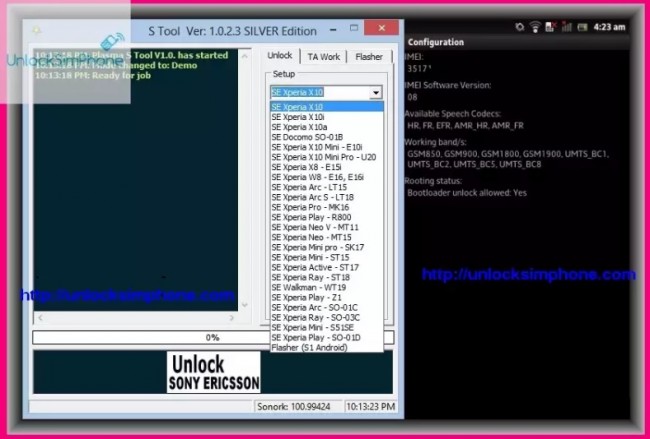This screenshot has width=650, height=439.
Task: Switch to the Unlock tab
Action: [x=280, y=56]
